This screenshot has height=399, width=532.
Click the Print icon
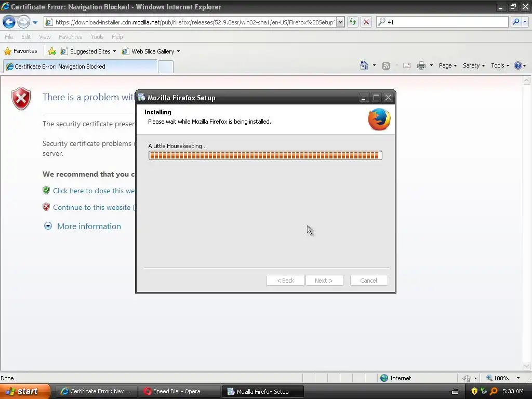click(421, 65)
